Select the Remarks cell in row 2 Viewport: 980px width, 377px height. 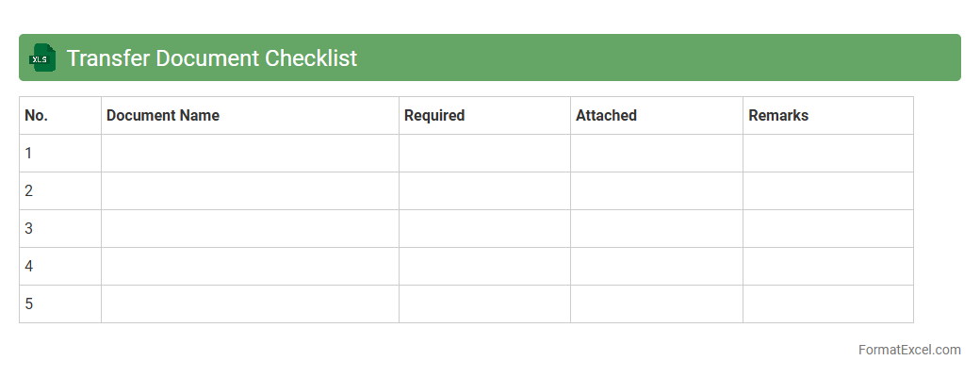(x=827, y=191)
